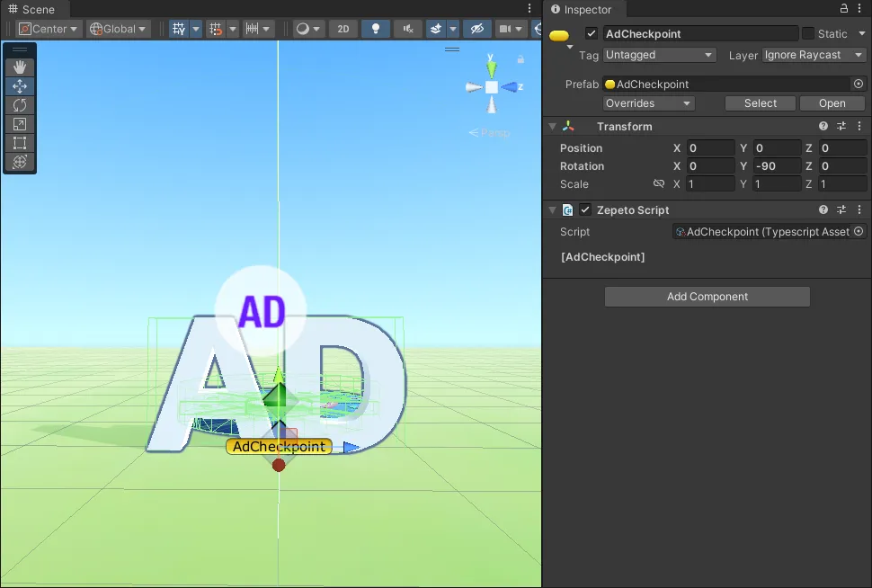Edit the AdCheckpoint name field
This screenshot has width=872, height=588.
(700, 33)
